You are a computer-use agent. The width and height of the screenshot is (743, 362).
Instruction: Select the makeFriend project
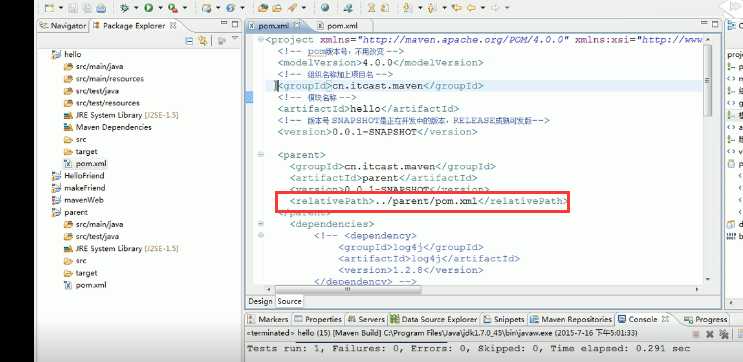(78, 188)
